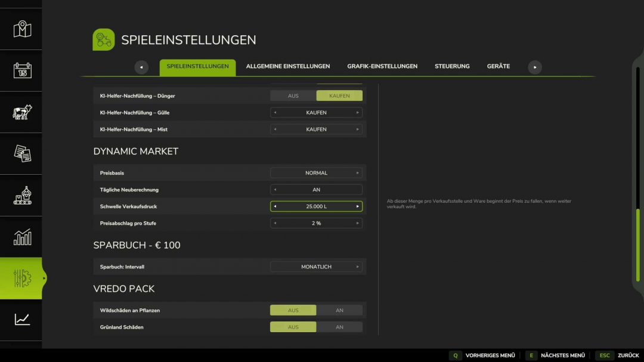Click right arrow of Mist refill option

(x=357, y=129)
